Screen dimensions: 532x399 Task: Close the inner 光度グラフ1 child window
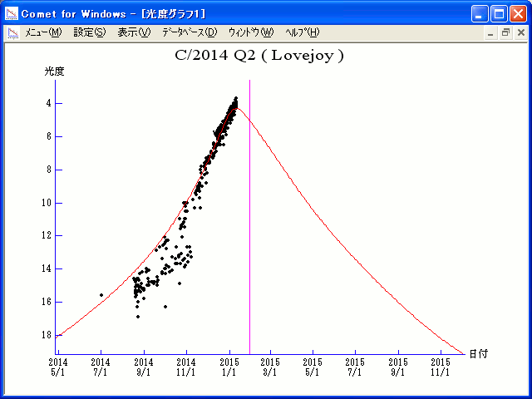[x=520, y=32]
